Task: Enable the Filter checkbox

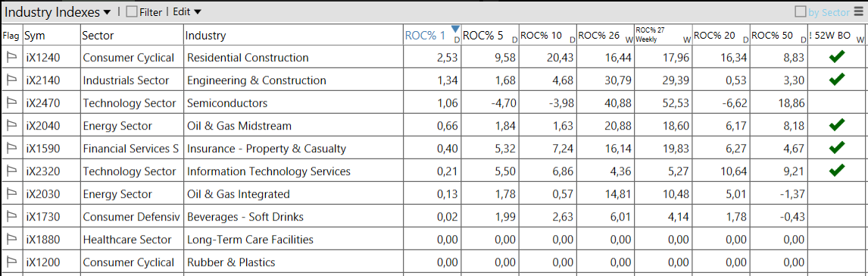Action: pos(131,11)
